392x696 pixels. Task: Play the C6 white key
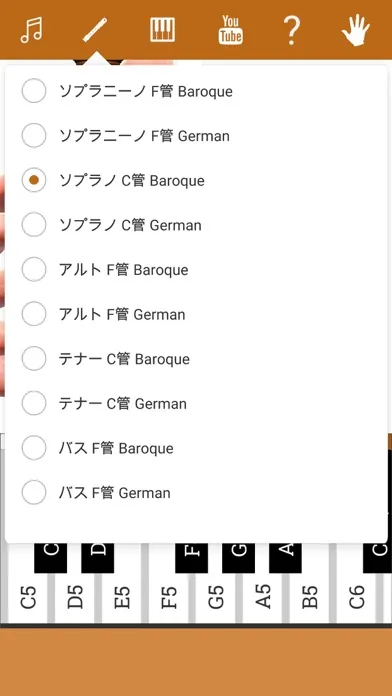coord(356,597)
